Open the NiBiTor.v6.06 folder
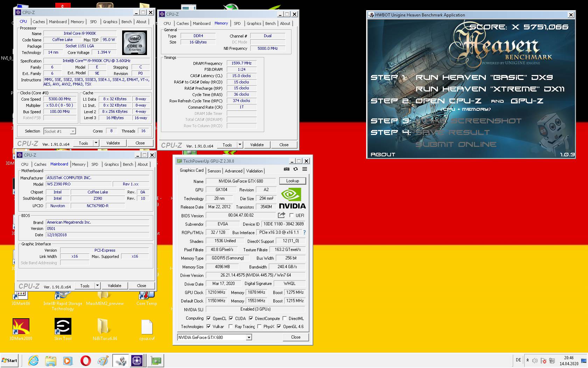Image resolution: width=588 pixels, height=368 pixels. tap(105, 329)
